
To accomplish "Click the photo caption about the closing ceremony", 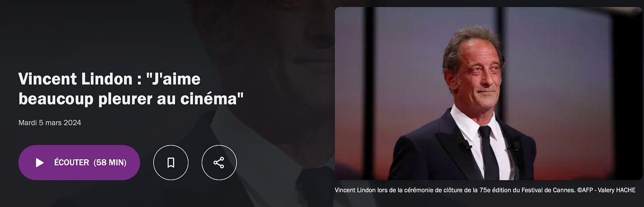I will [x=485, y=190].
